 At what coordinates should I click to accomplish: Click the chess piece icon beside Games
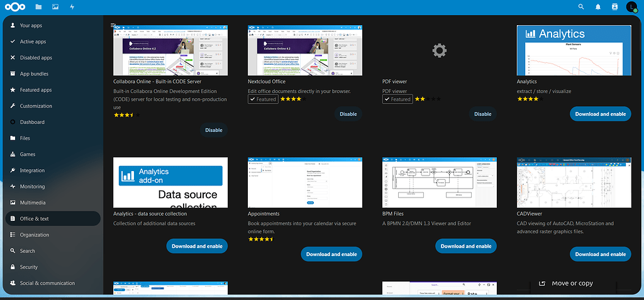tap(13, 154)
